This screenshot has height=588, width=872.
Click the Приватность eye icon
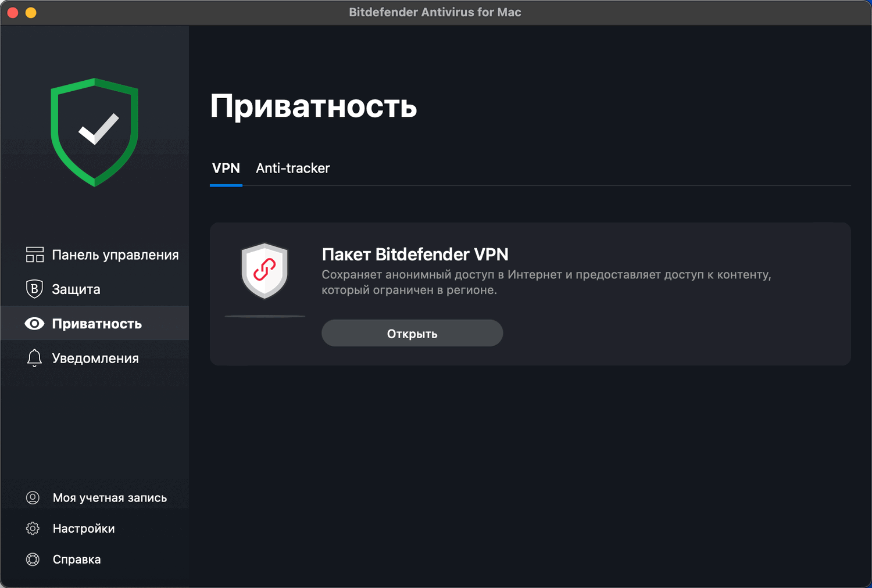[x=34, y=324]
